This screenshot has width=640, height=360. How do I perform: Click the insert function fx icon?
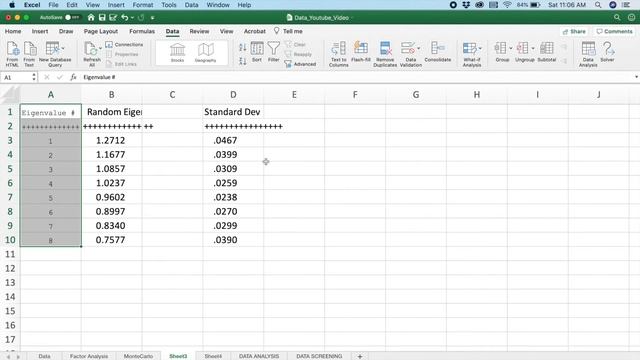[x=73, y=77]
